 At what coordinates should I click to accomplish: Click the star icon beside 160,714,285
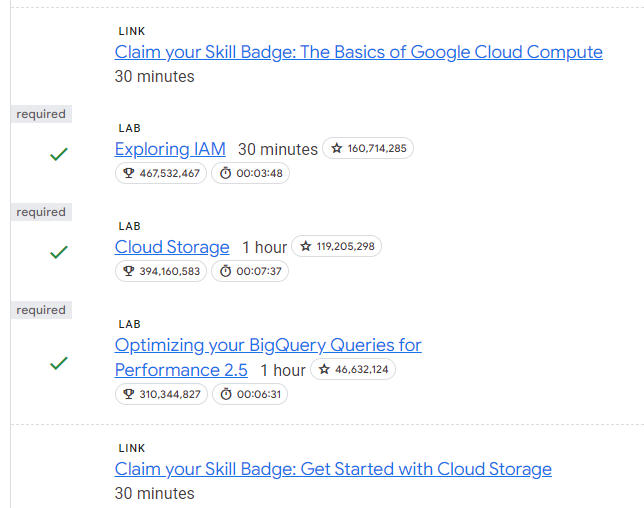tap(337, 148)
